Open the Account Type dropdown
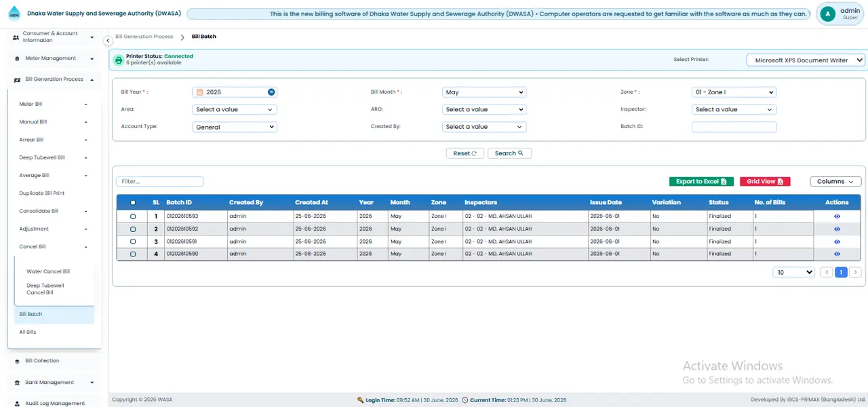868x407 pixels. pyautogui.click(x=235, y=127)
